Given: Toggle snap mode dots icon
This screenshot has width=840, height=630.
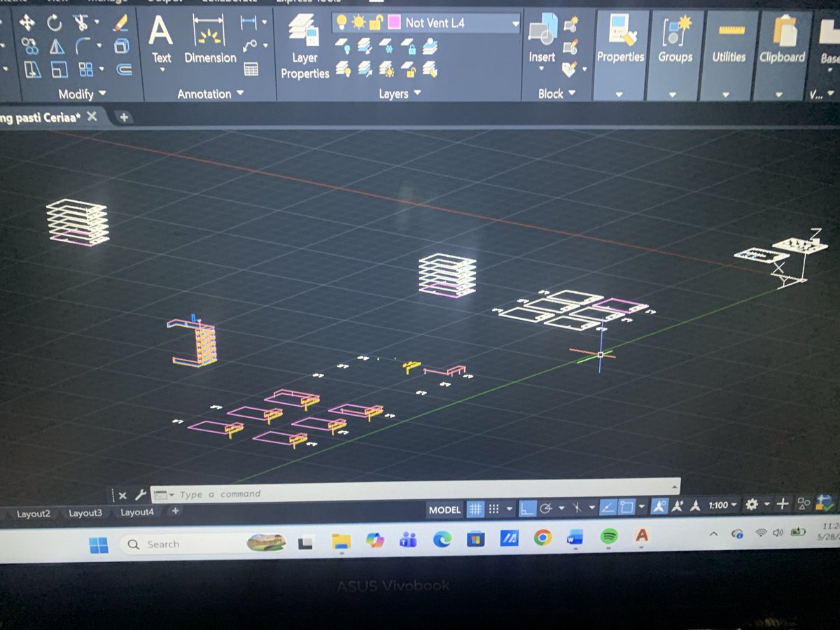Looking at the screenshot, I should (x=493, y=509).
